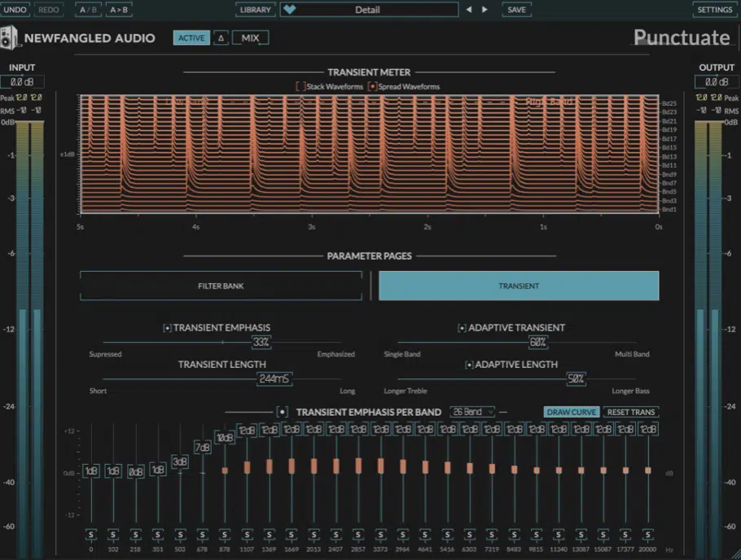Screen dimensions: 741x560
Task: Click the Transient Length 244mS slider handle
Action: pos(274,379)
